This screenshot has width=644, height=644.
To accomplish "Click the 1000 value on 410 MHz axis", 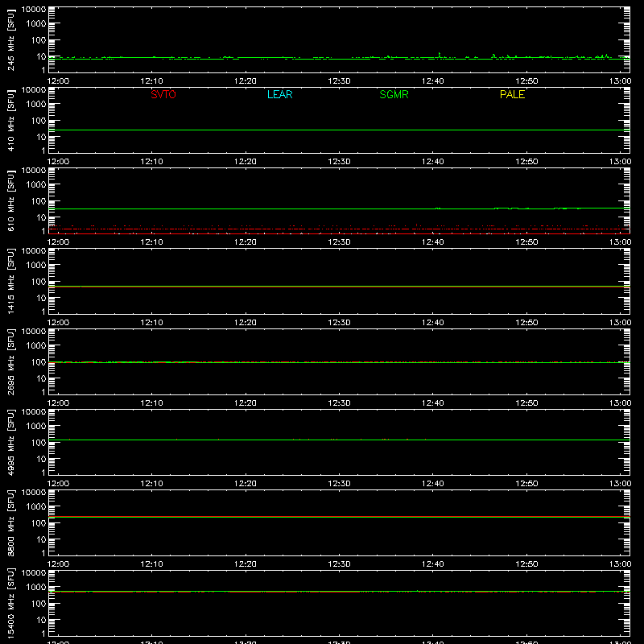I will coord(36,105).
